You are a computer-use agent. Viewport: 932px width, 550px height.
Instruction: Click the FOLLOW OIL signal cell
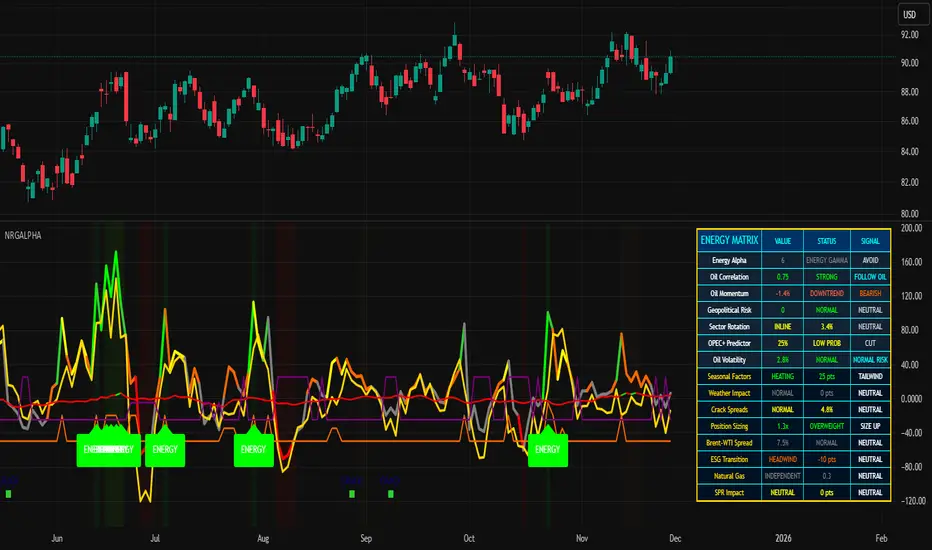[x=869, y=275]
